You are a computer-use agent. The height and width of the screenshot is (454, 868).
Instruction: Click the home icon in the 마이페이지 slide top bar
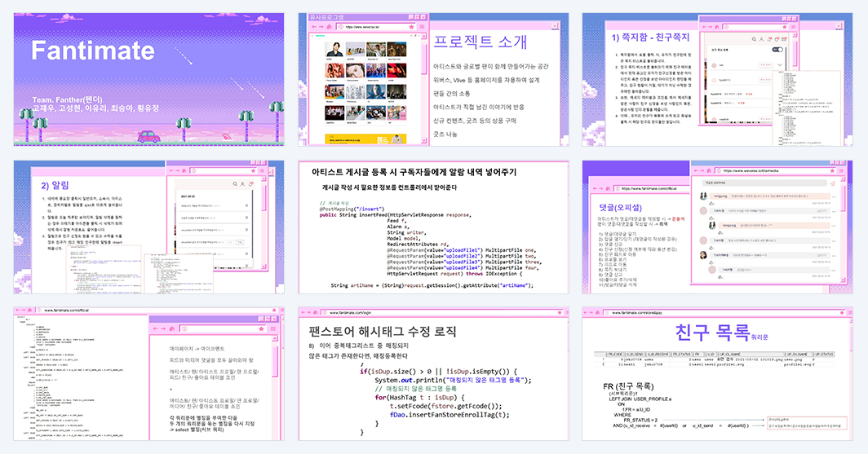(x=30, y=310)
